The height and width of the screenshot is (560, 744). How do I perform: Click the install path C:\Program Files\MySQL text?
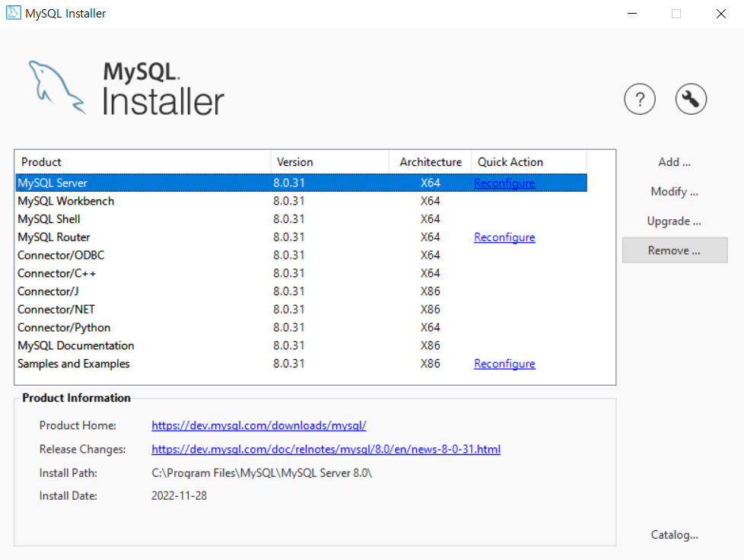pos(262,473)
